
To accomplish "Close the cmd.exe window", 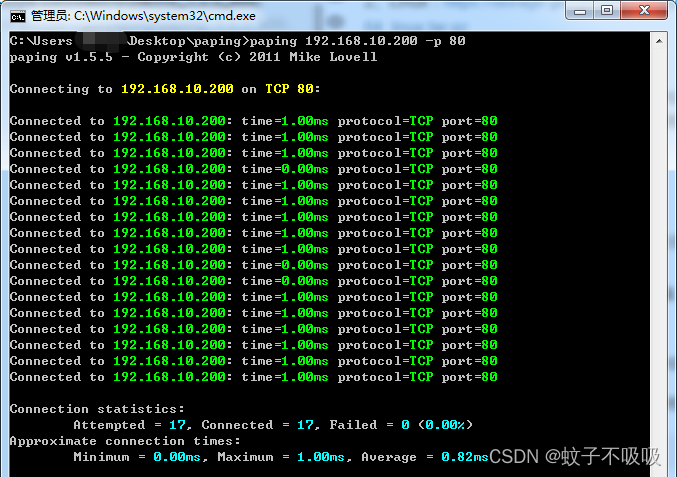I will pos(644,11).
